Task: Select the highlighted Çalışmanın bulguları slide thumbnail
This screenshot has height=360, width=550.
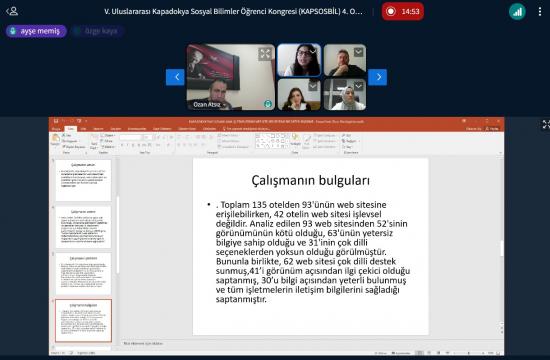Action: [x=83, y=320]
